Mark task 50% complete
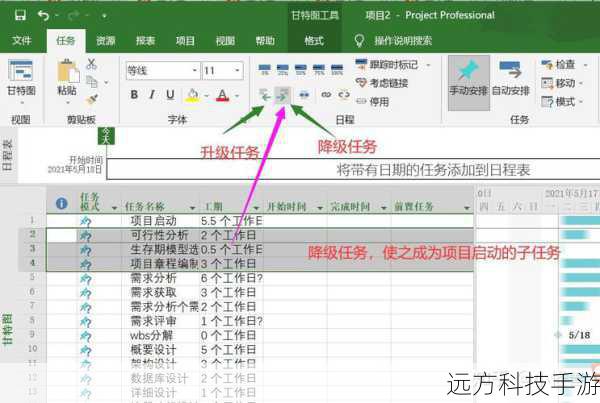Viewport: 600px width, 403px height. [300, 70]
